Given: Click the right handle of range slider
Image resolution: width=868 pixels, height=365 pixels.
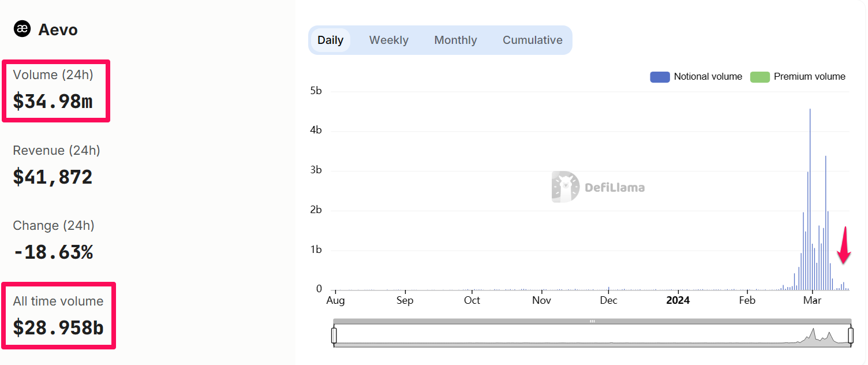Looking at the screenshot, I should [x=850, y=336].
